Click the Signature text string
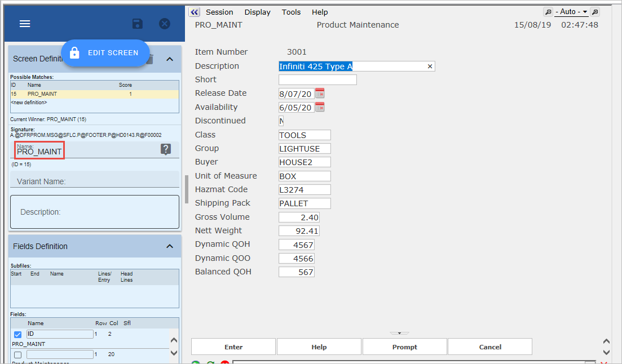Image resolution: width=622 pixels, height=364 pixels. coord(86,135)
